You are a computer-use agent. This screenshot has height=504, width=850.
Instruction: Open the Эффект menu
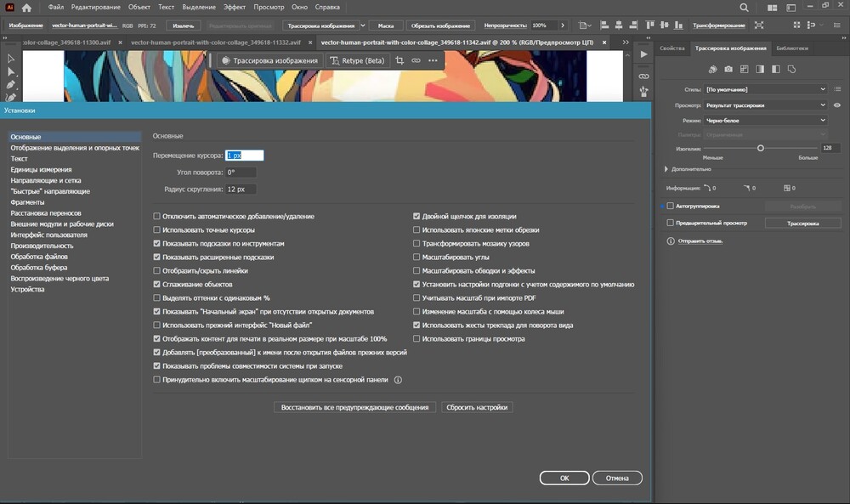click(x=234, y=8)
